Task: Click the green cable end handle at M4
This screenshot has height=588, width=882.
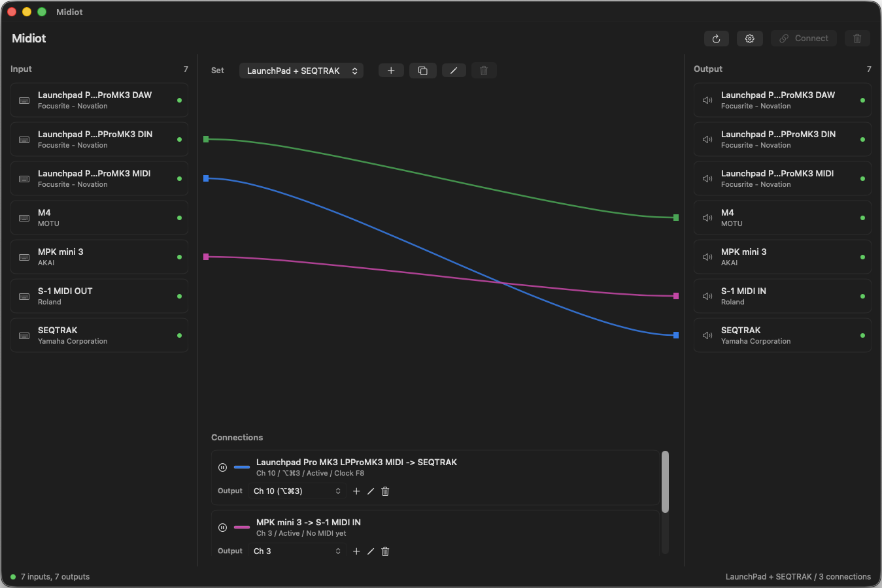Action: tap(676, 218)
